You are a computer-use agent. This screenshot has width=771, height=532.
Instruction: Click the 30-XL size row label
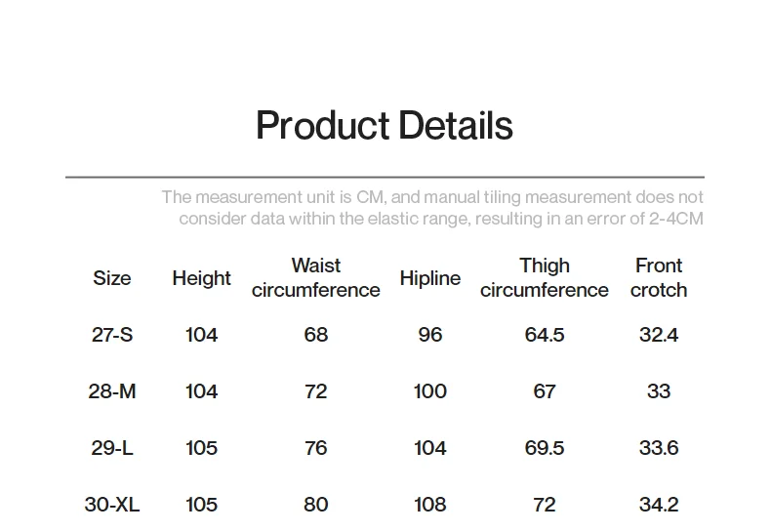(x=112, y=505)
